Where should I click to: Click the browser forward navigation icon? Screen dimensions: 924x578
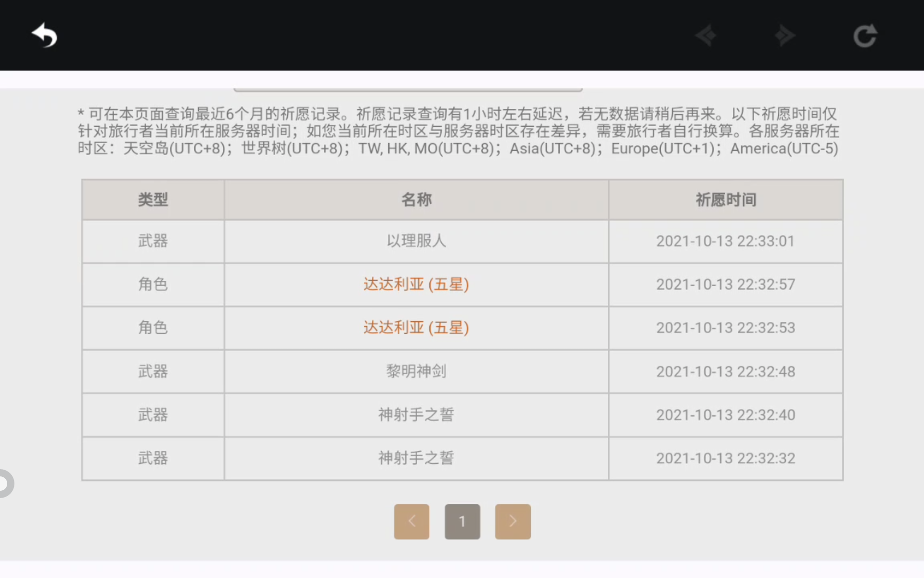point(785,36)
